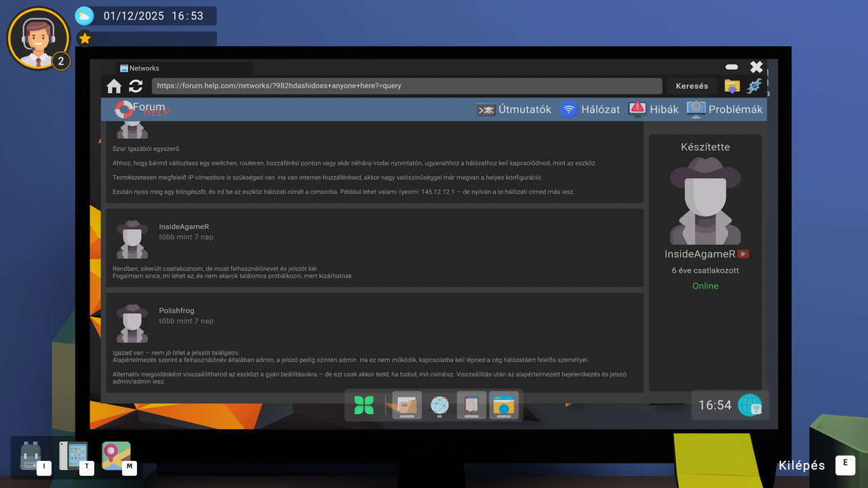This screenshot has width=868, height=488.
Task: Launch the globe browser icon in taskbar
Action: (439, 405)
